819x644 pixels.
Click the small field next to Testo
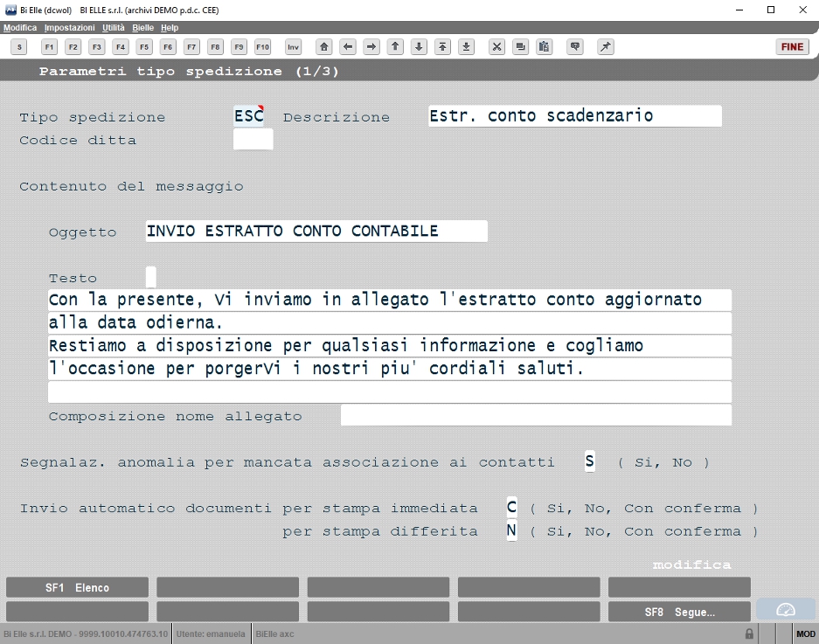point(151,277)
